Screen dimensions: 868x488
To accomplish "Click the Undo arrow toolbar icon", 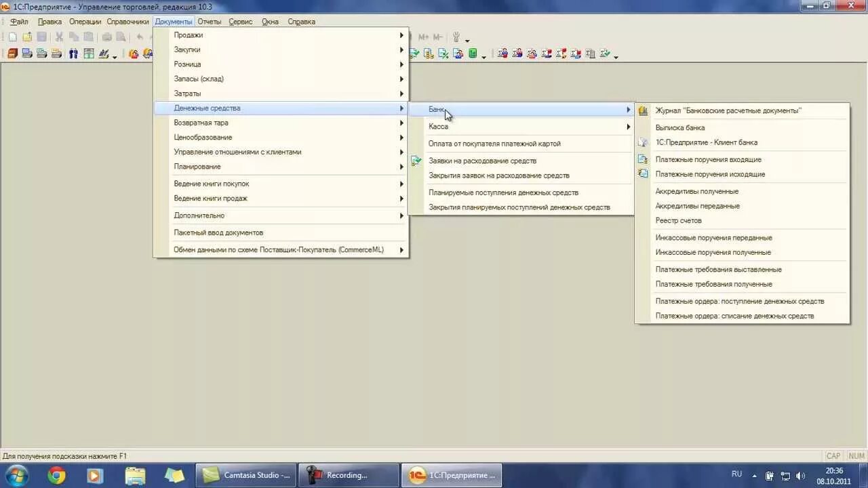I will 140,37.
